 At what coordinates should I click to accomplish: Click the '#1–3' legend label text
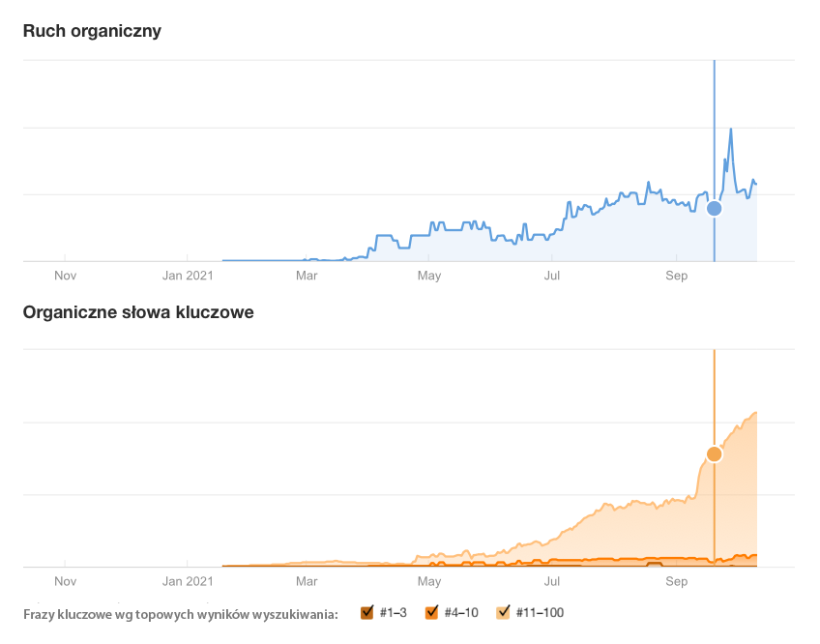click(x=394, y=613)
